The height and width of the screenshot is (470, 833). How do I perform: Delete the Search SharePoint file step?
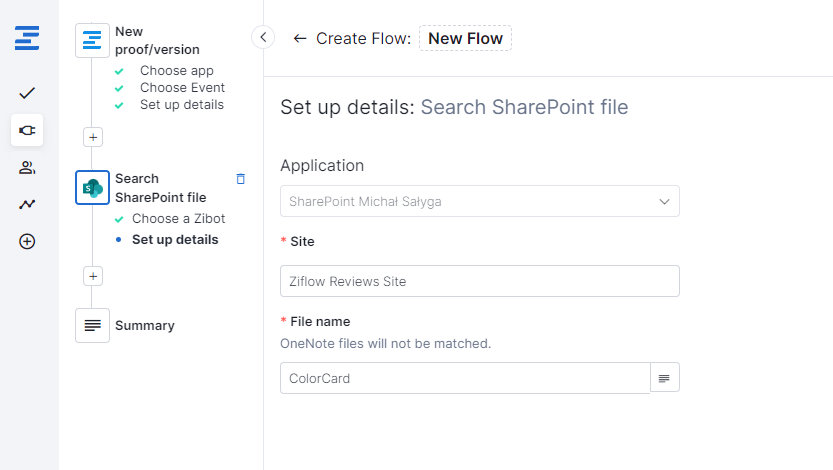click(240, 179)
